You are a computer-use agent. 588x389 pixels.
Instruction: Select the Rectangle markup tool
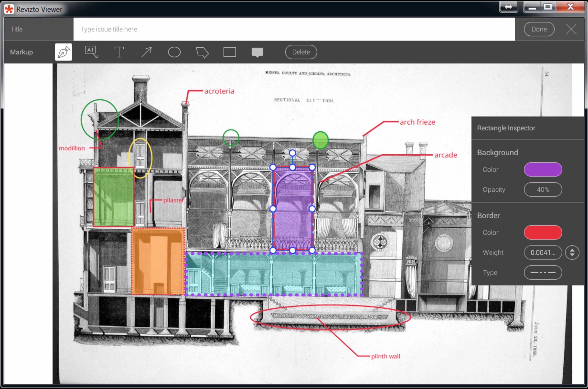[x=230, y=52]
